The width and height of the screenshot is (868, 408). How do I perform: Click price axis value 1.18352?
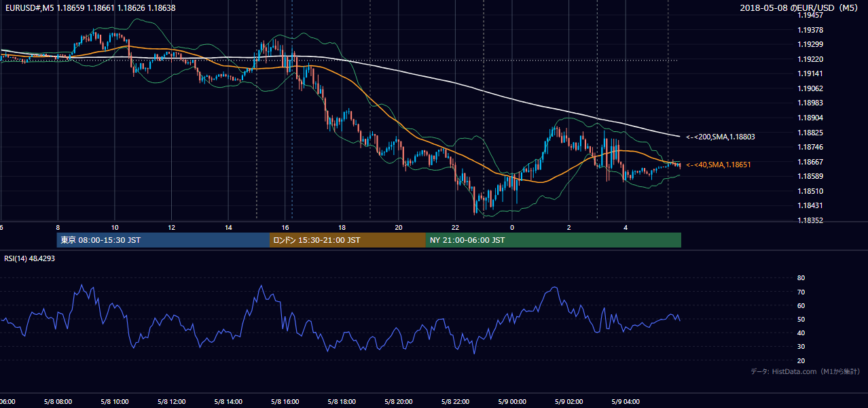click(x=810, y=220)
